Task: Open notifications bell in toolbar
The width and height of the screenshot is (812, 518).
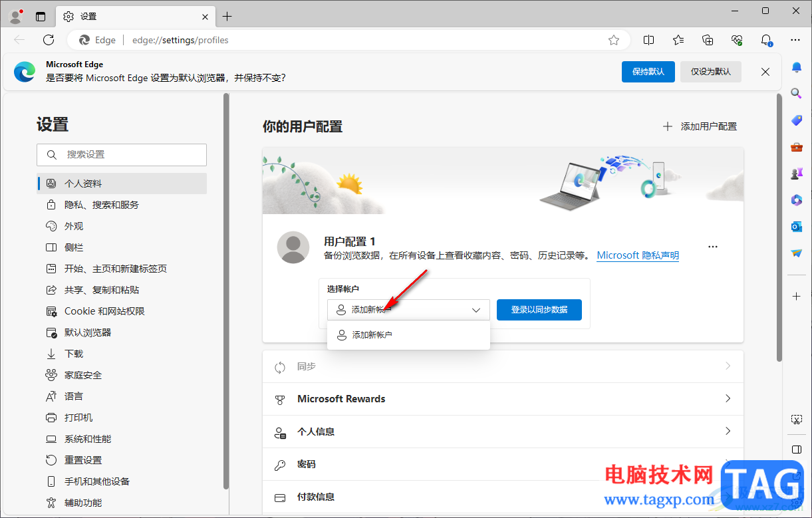Action: point(766,40)
